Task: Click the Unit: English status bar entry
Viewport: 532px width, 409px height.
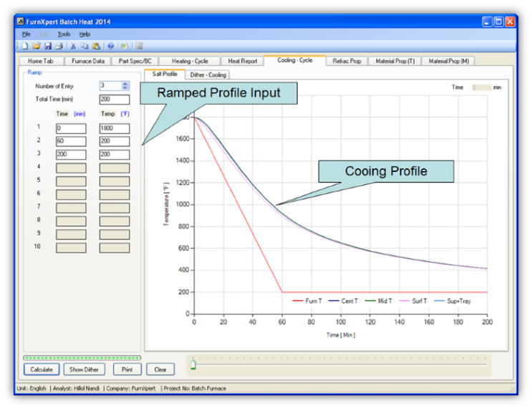Action: coord(32,388)
